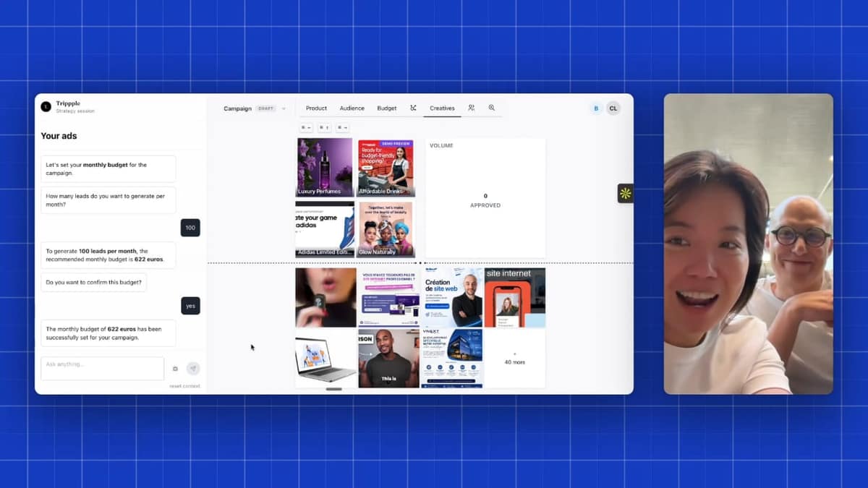The height and width of the screenshot is (488, 868).
Task: Click the '0 APPROVED' counter text
Action: (485, 200)
